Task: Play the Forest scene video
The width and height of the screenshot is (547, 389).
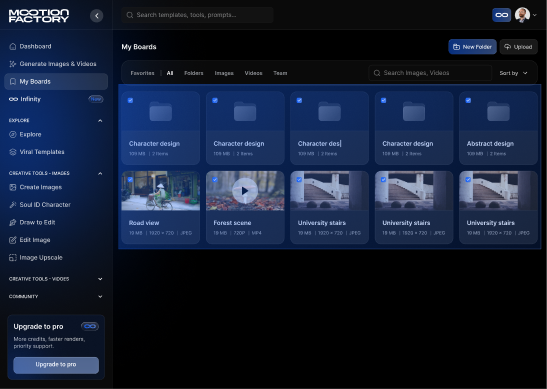Action: (245, 191)
